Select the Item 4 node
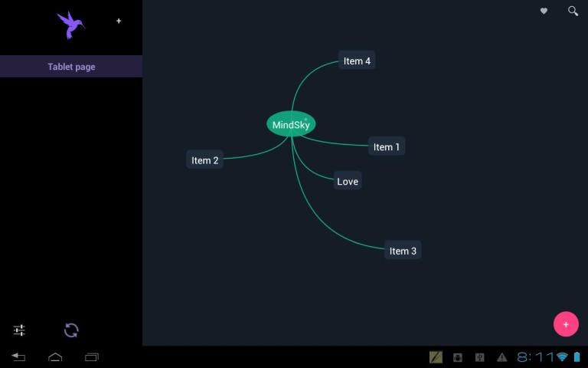The height and width of the screenshot is (368, 588). coord(357,61)
